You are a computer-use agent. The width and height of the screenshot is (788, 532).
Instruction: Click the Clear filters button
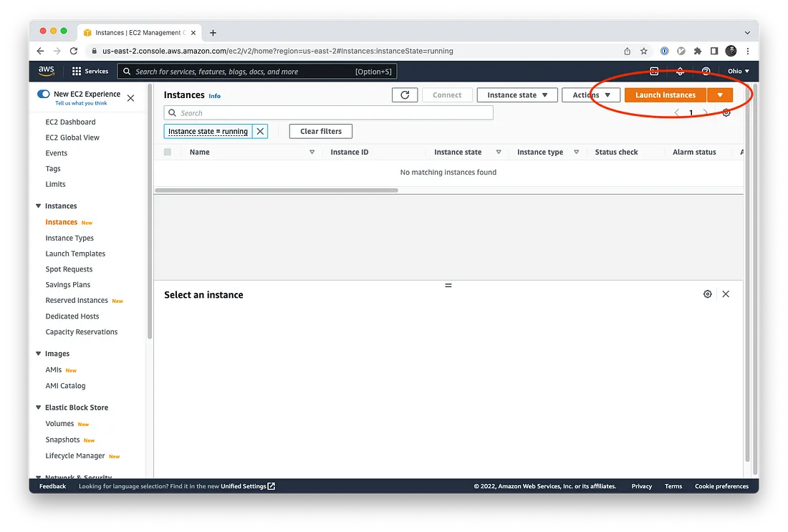coord(321,131)
